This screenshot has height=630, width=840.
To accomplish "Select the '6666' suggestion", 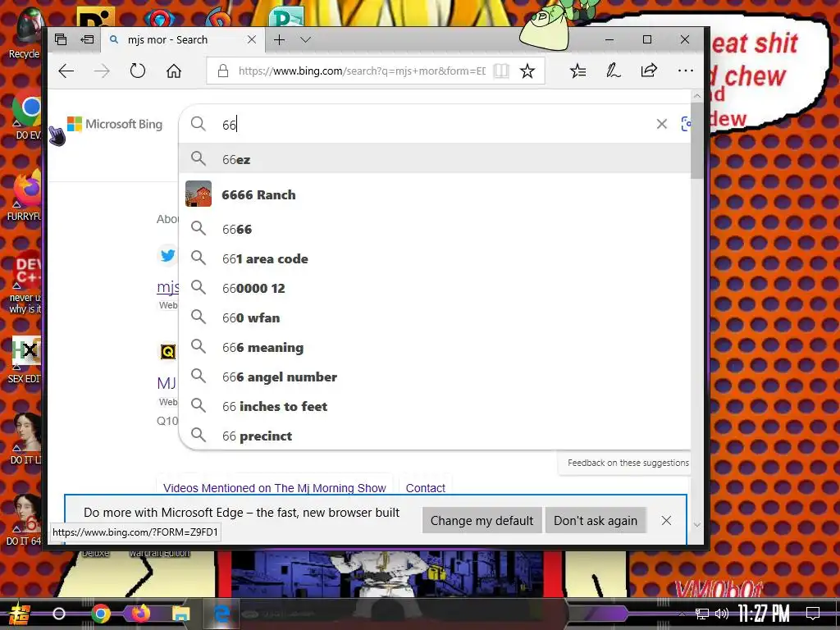I will [435, 230].
